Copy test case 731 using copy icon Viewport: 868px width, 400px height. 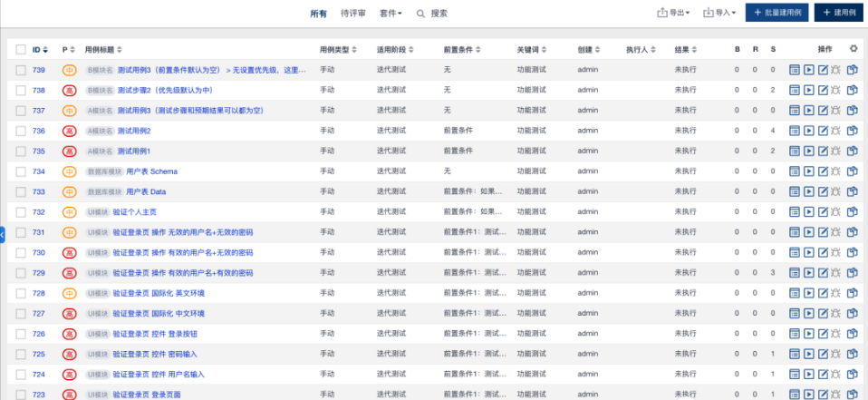click(x=852, y=232)
